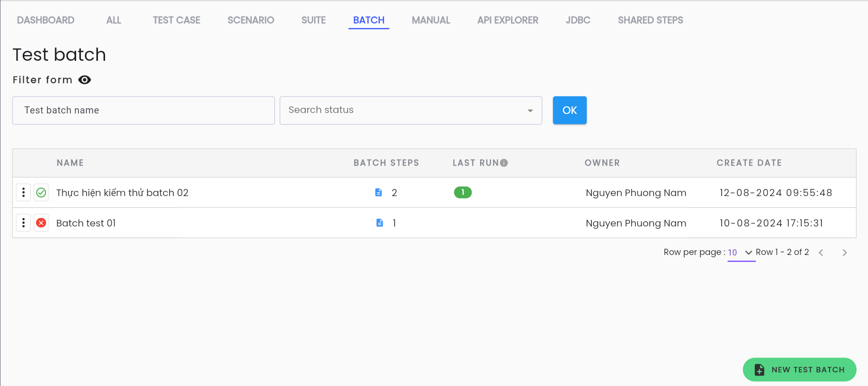The image size is (868, 386).
Task: Click the OK filter button
Action: [x=569, y=110]
